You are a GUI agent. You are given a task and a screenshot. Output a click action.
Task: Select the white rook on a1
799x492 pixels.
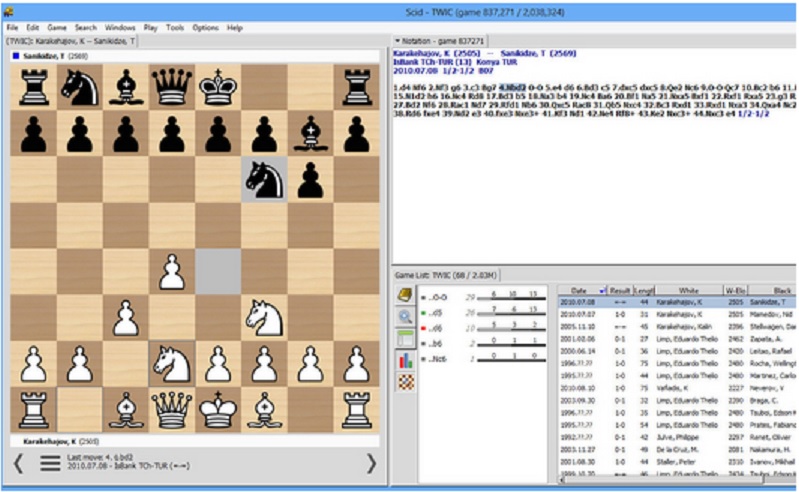(x=34, y=410)
